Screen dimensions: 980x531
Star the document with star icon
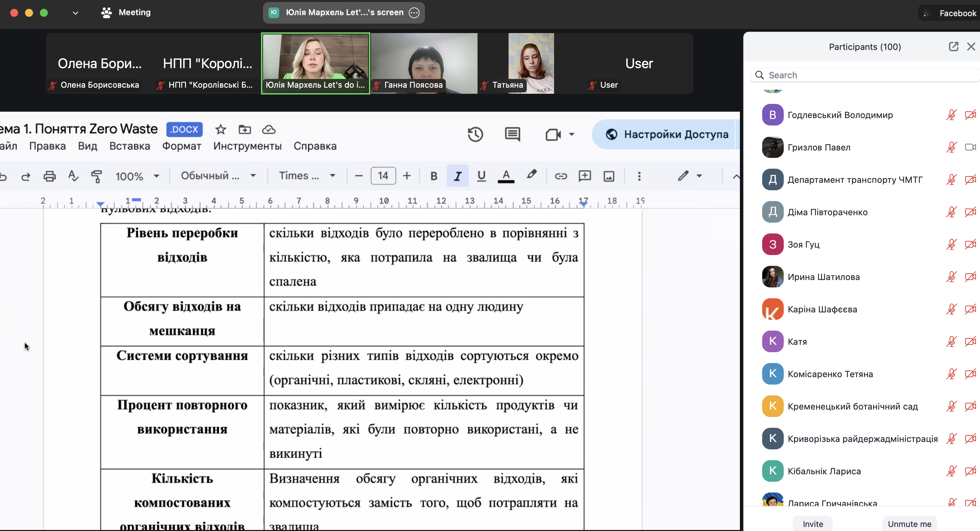point(221,130)
